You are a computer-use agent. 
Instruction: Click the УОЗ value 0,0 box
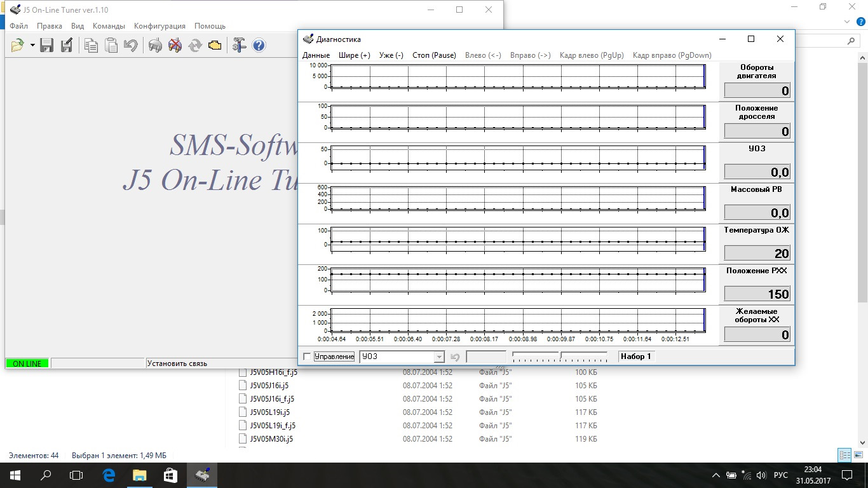757,172
